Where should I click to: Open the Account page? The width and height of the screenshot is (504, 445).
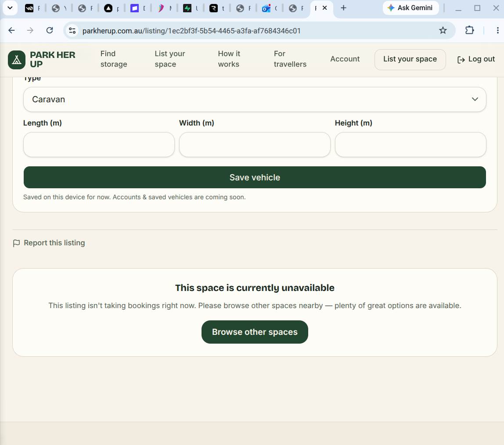345,59
